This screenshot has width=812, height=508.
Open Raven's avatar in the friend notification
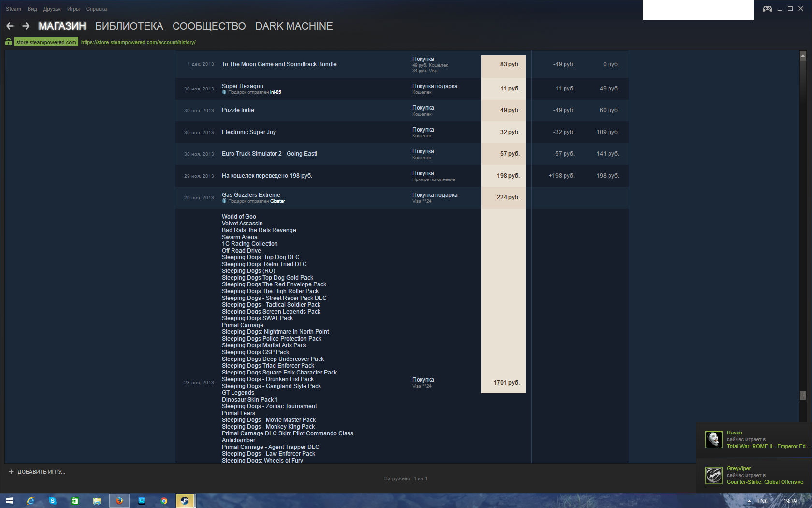[x=714, y=440]
